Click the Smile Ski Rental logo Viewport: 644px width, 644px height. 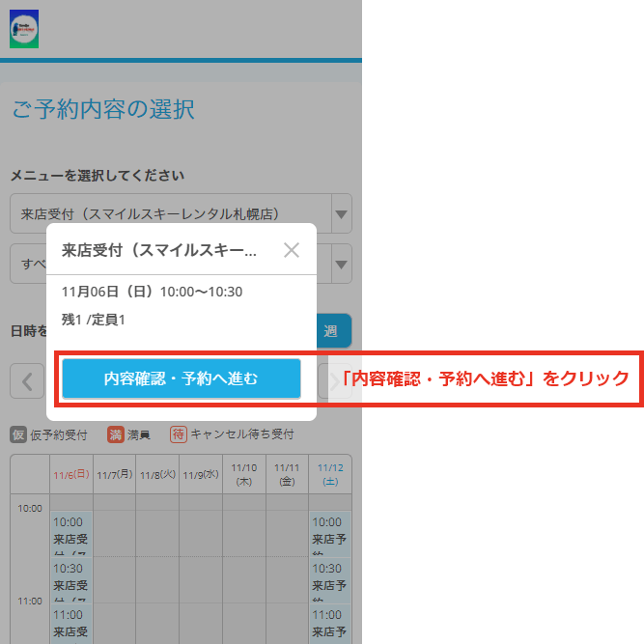(x=24, y=29)
